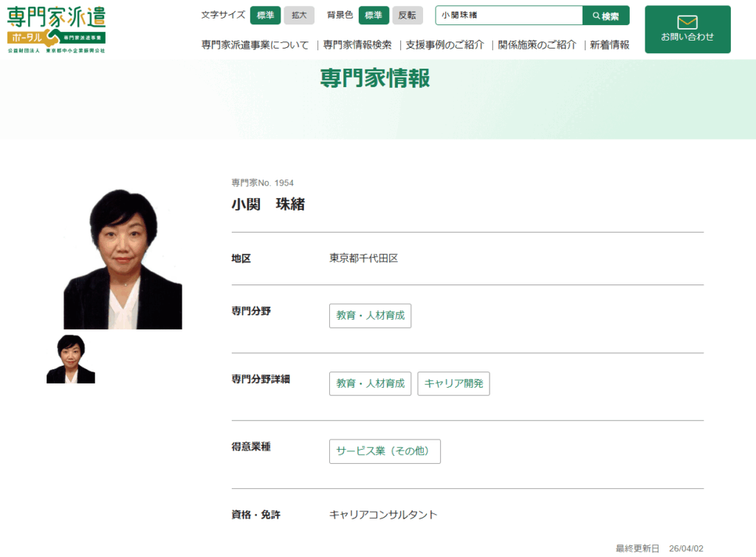Image resolution: width=756 pixels, height=557 pixels.
Task: Open 関係施策のご紹介 menu item
Action: click(x=537, y=45)
